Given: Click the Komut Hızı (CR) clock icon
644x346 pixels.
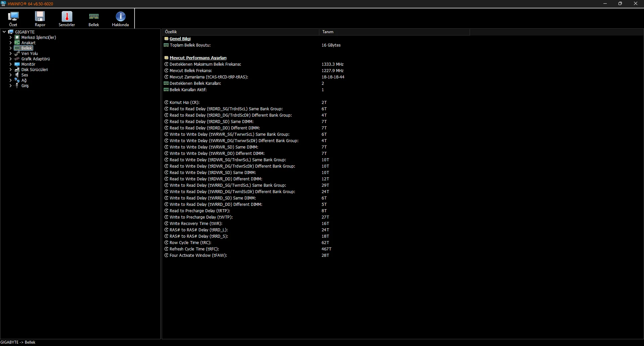Looking at the screenshot, I should coord(166,102).
